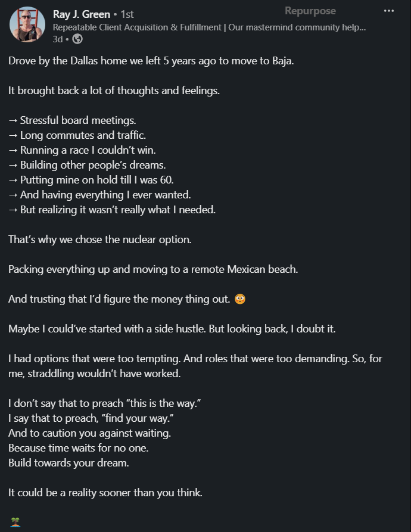Click the arrow before 'Stressful board meetings'
Image resolution: width=411 pixels, height=532 pixels.
(x=13, y=120)
